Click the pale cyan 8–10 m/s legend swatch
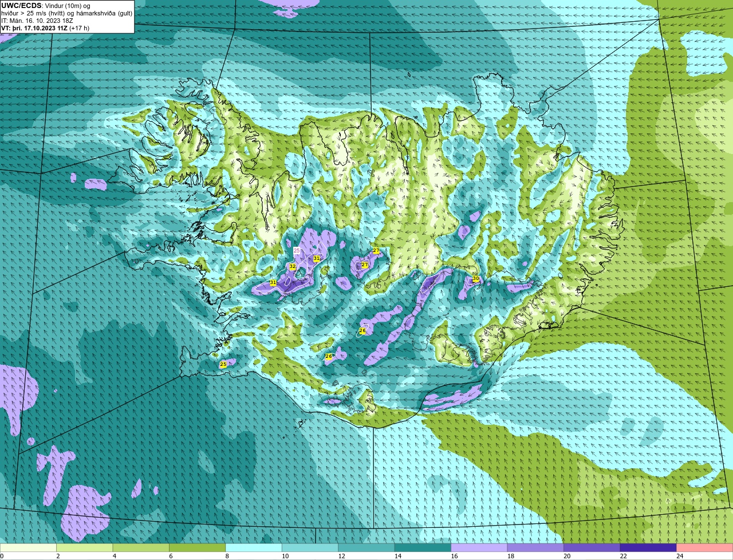 point(254,547)
